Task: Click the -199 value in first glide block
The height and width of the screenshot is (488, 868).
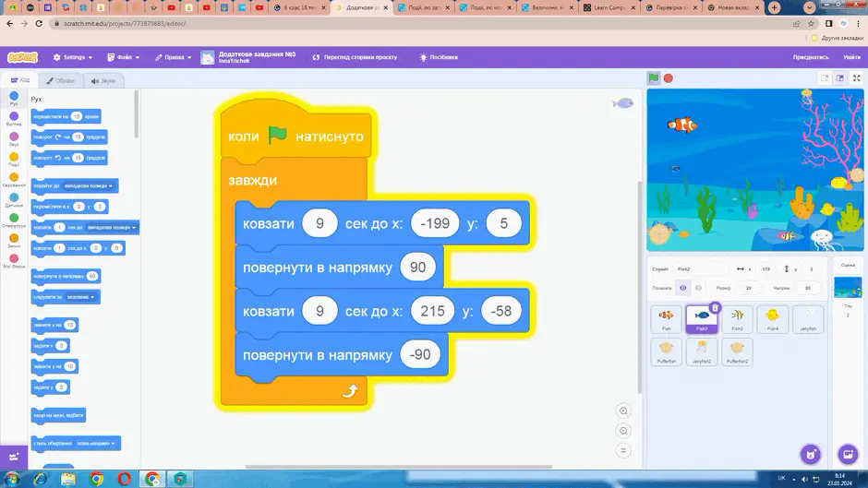Action: [x=435, y=223]
